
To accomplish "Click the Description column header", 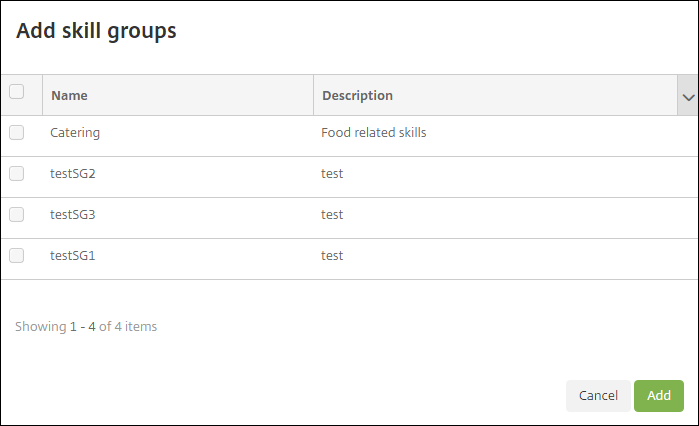I will [357, 96].
